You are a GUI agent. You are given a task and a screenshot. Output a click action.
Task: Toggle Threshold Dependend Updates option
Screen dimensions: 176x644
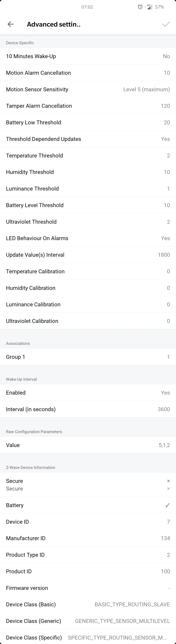click(88, 139)
